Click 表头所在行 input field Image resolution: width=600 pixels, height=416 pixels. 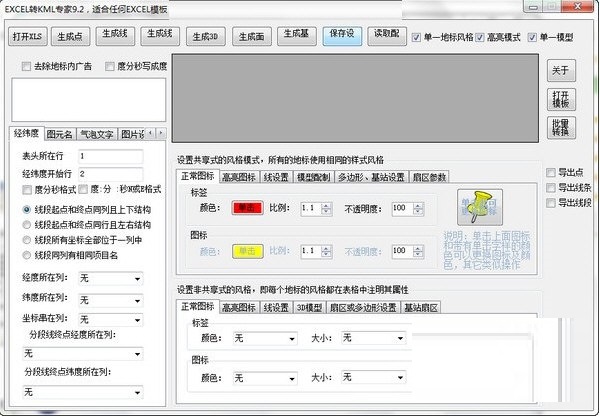(111, 156)
